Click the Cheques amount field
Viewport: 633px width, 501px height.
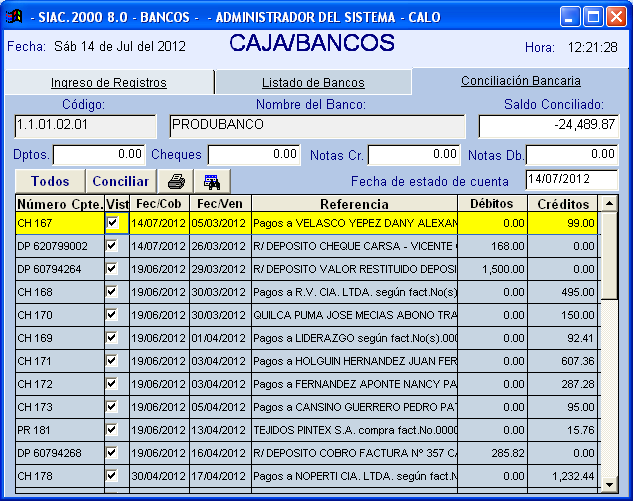[254, 155]
